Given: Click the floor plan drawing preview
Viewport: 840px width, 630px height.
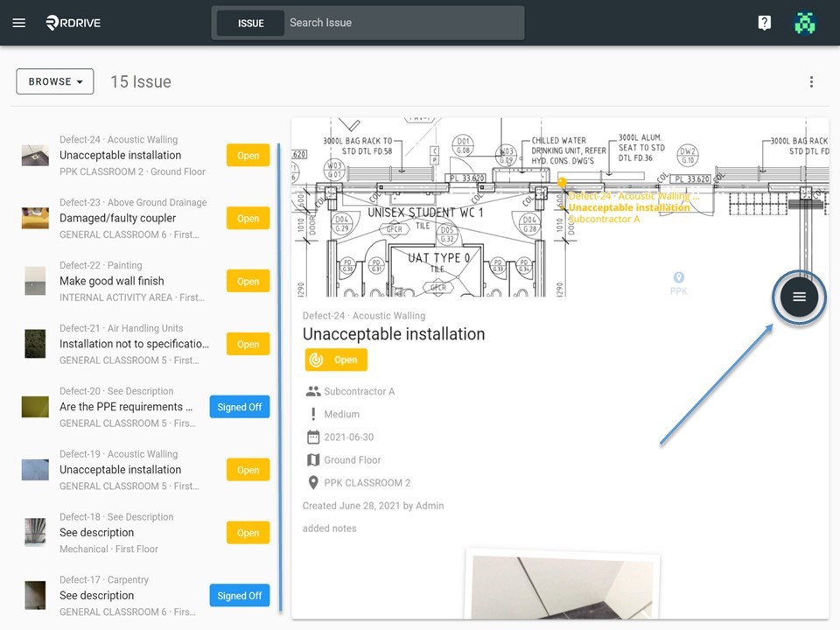Looking at the screenshot, I should 560,207.
